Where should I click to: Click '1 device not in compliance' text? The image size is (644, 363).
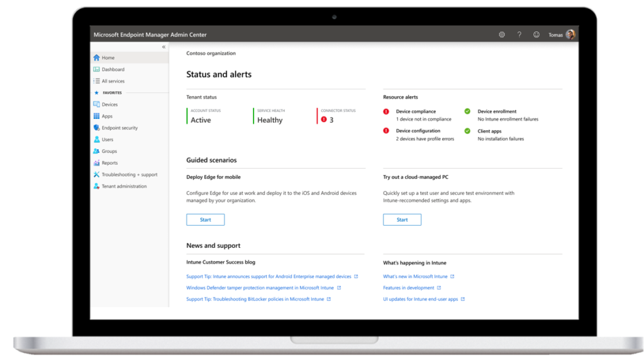pyautogui.click(x=423, y=119)
